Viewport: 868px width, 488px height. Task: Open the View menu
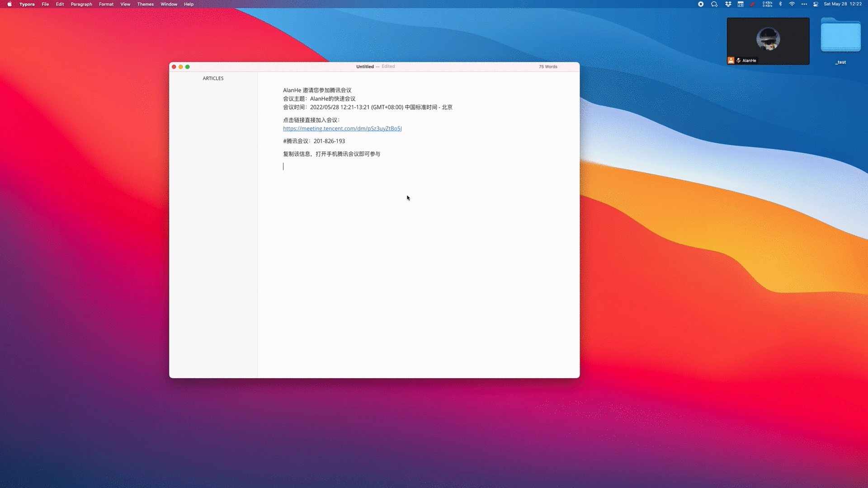click(x=125, y=4)
